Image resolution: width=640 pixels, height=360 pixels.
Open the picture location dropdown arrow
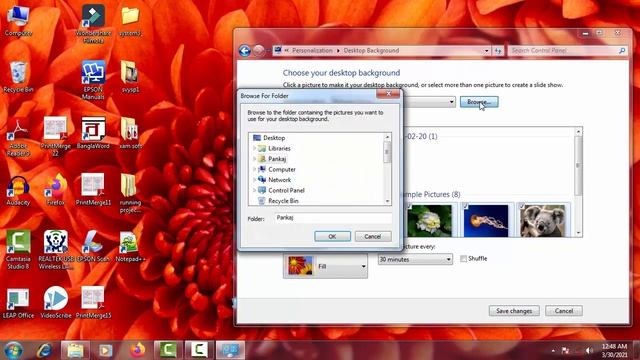point(451,102)
